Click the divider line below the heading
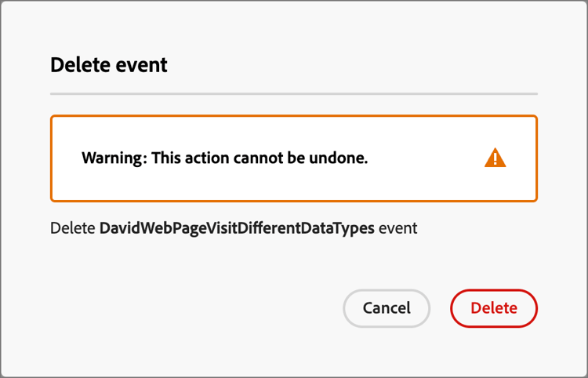This screenshot has height=378, width=588. pyautogui.click(x=294, y=94)
